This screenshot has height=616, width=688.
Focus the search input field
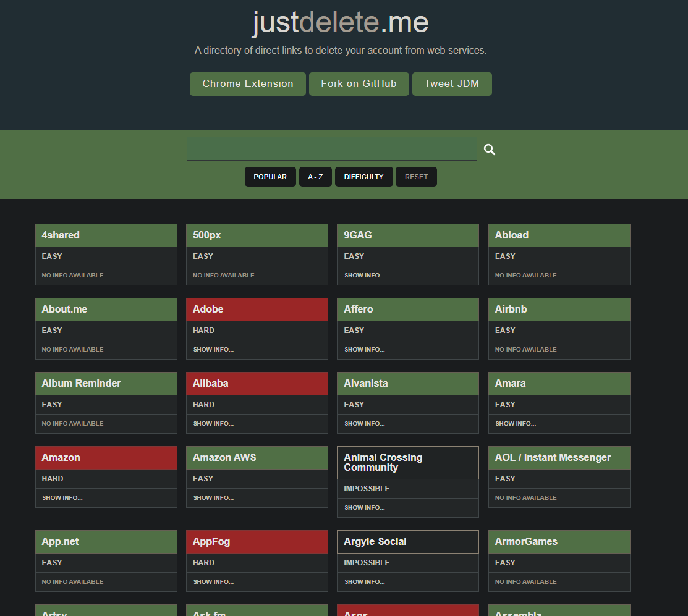click(332, 149)
